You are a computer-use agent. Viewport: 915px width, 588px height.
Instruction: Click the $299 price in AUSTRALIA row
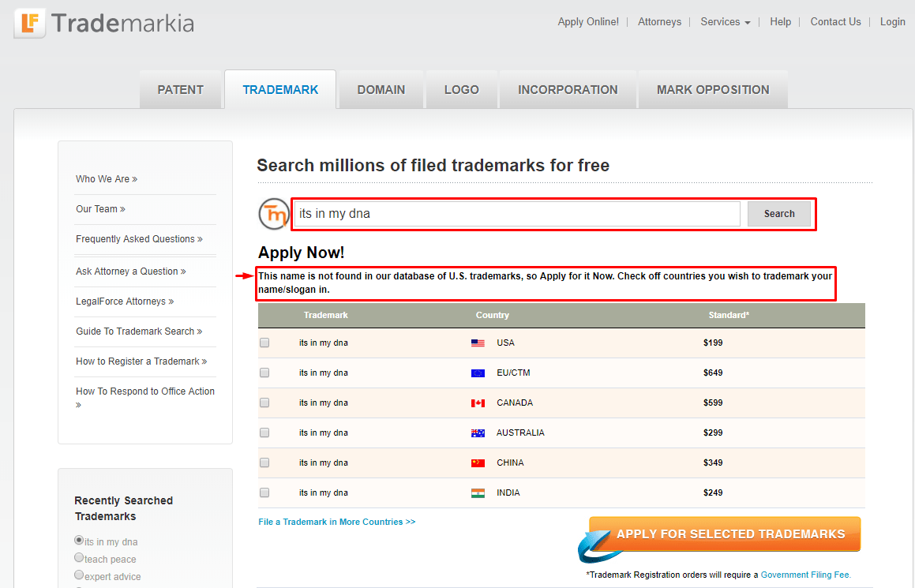713,433
